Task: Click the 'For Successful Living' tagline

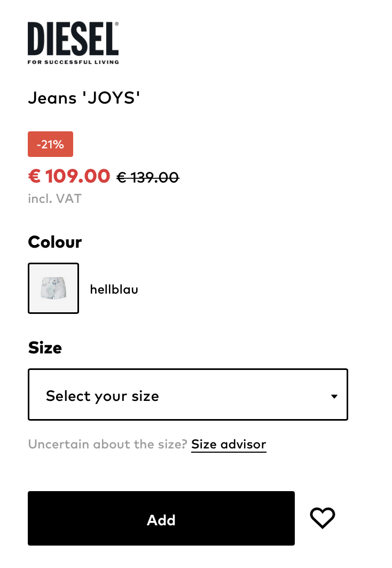Action: (x=73, y=62)
